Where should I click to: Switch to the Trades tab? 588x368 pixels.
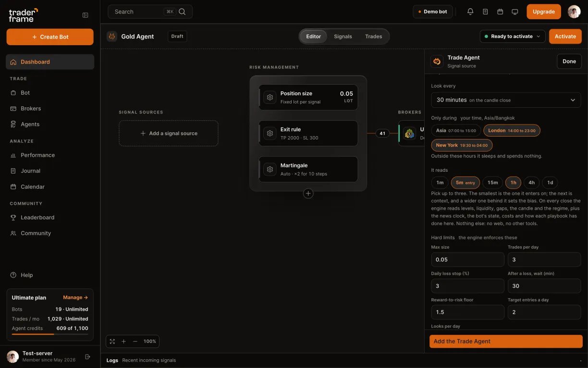[x=373, y=37]
